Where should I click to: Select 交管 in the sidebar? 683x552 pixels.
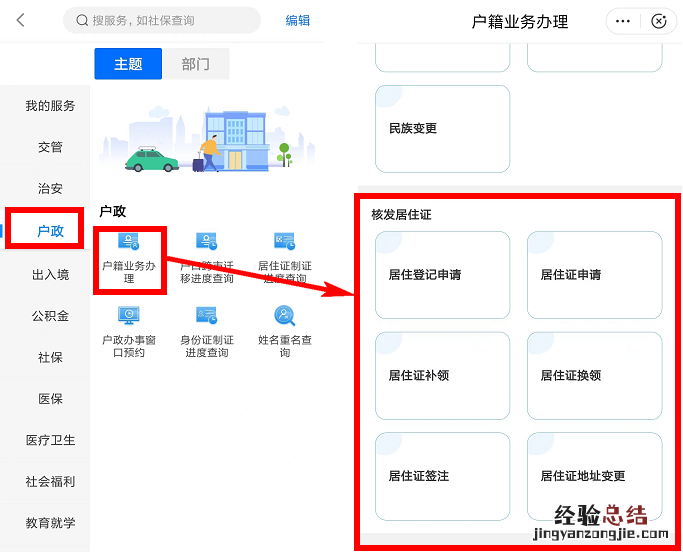point(50,147)
